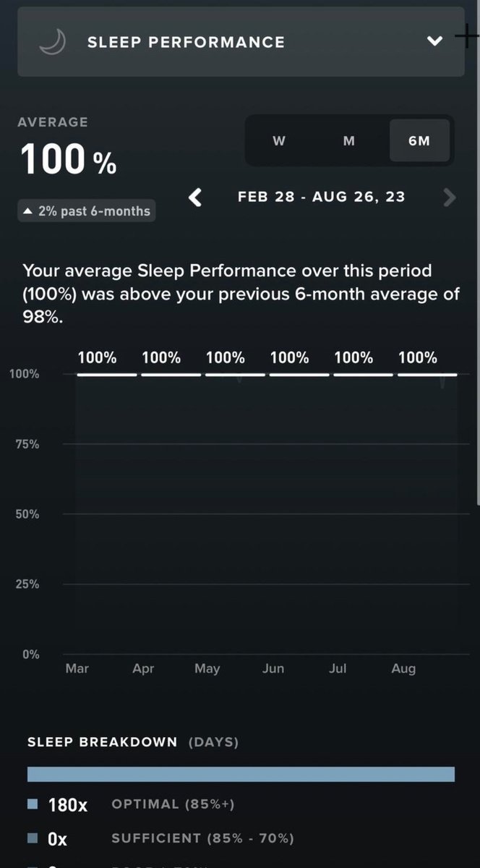Open the Sleep Performance metric selector
The height and width of the screenshot is (868, 480).
[241, 42]
